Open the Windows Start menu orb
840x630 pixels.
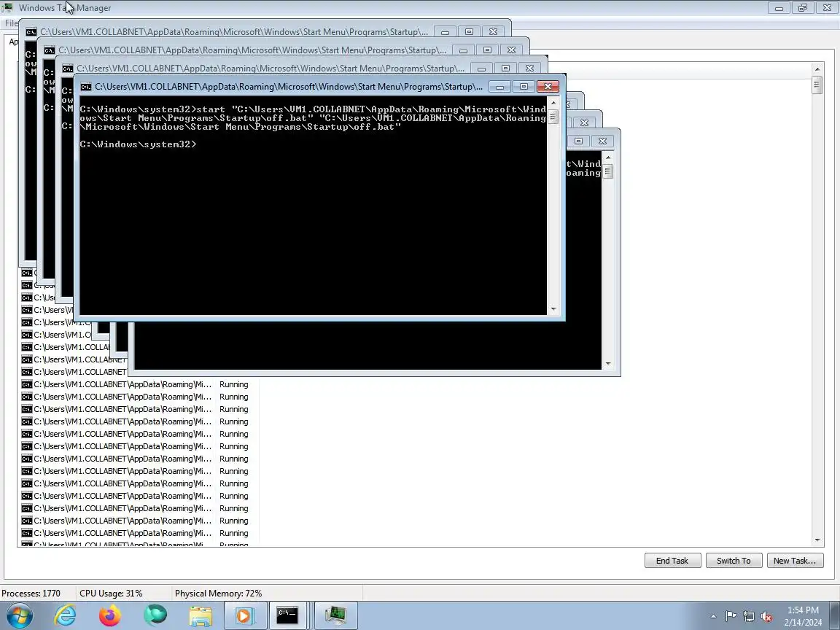click(19, 615)
